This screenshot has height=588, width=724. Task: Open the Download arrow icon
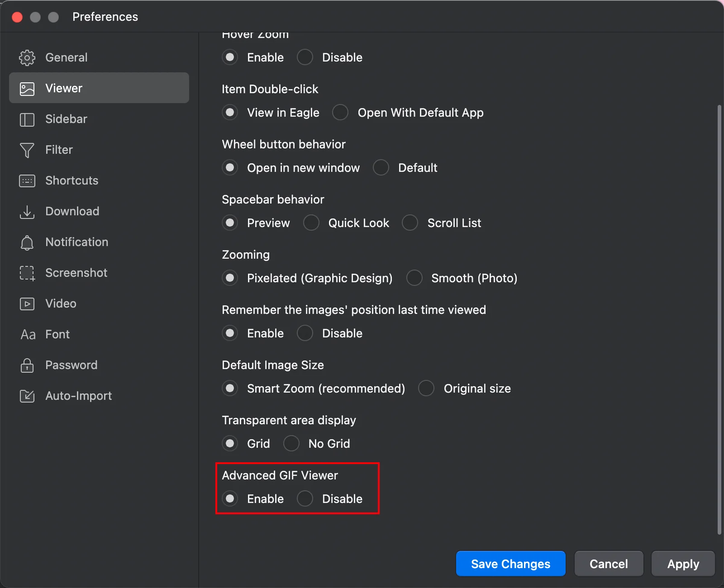[x=27, y=212]
